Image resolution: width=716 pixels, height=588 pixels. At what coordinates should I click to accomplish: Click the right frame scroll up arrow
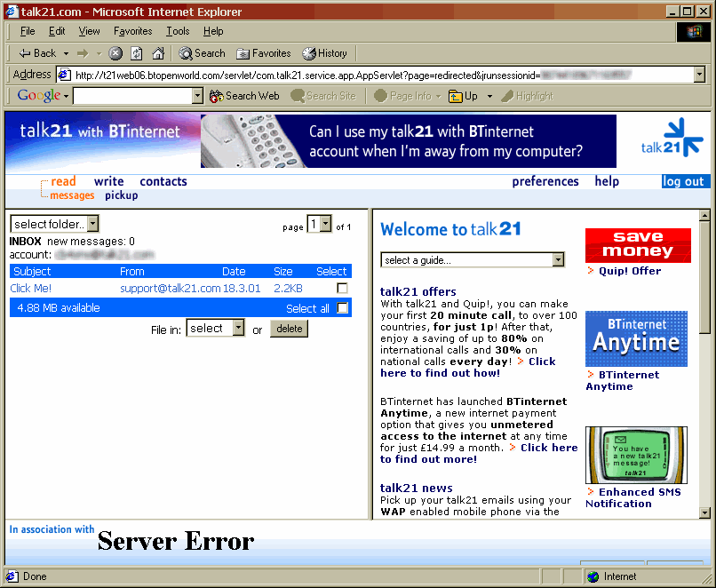point(704,216)
